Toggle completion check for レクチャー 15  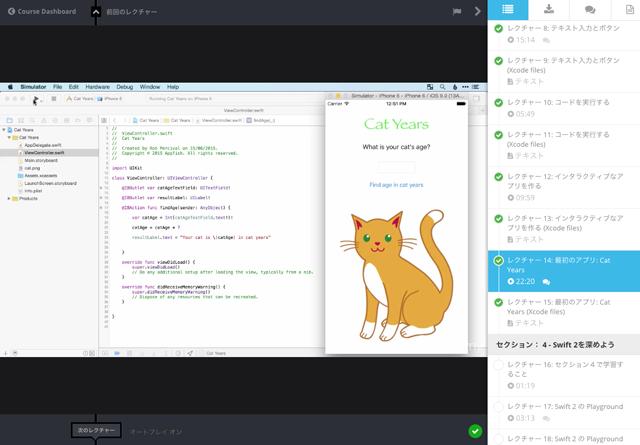[498, 303]
